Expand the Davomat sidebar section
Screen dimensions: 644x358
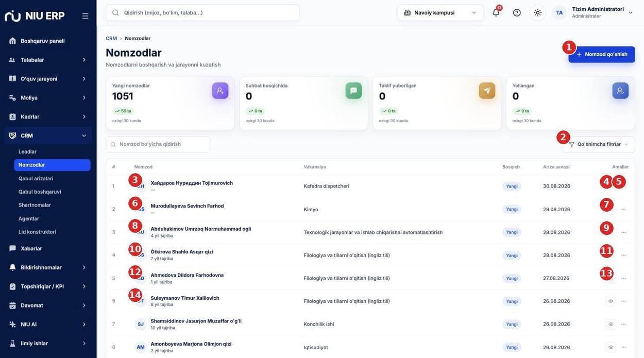coord(48,305)
